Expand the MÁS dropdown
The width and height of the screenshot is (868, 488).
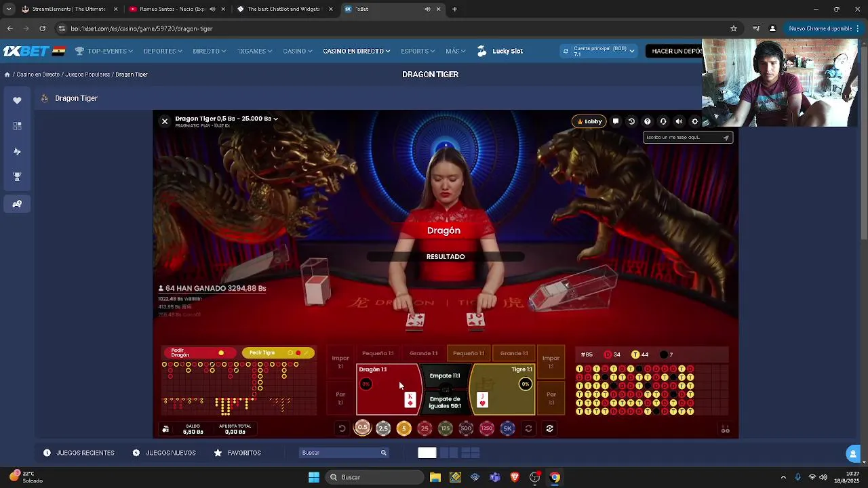tap(456, 51)
